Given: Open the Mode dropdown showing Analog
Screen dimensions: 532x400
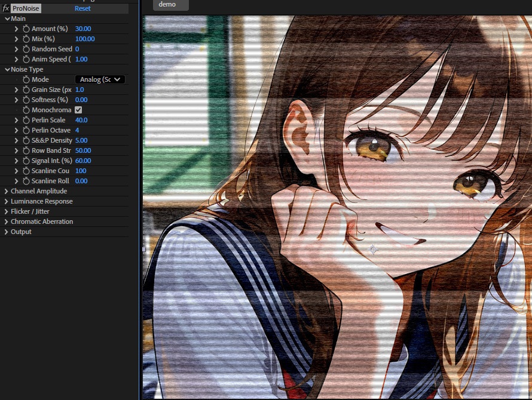Looking at the screenshot, I should 100,79.
